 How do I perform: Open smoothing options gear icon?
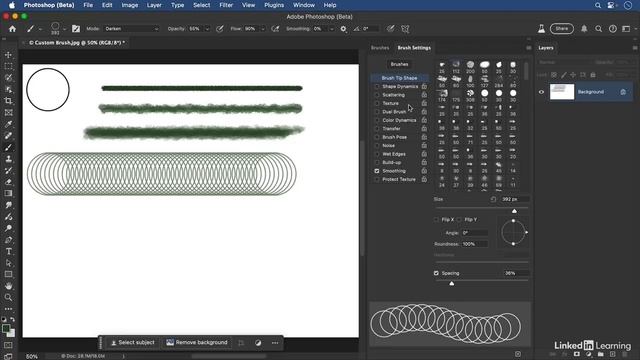pyautogui.click(x=343, y=29)
